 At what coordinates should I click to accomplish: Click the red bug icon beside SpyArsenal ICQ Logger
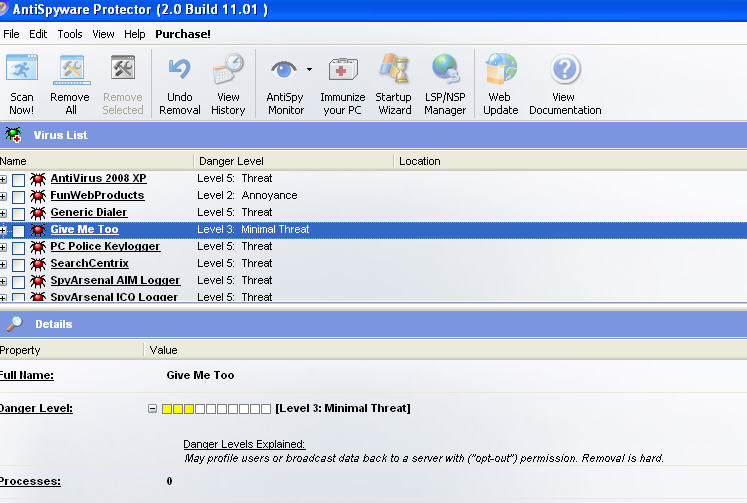tap(38, 297)
